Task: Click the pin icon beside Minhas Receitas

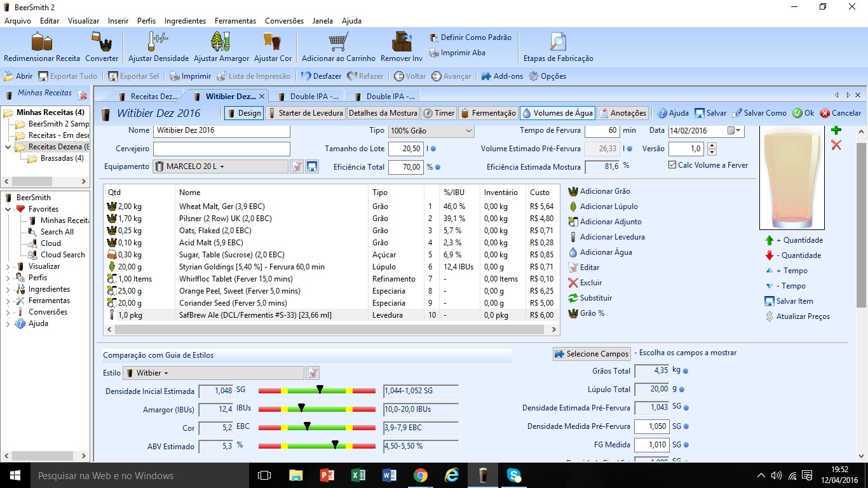Action: [83, 95]
